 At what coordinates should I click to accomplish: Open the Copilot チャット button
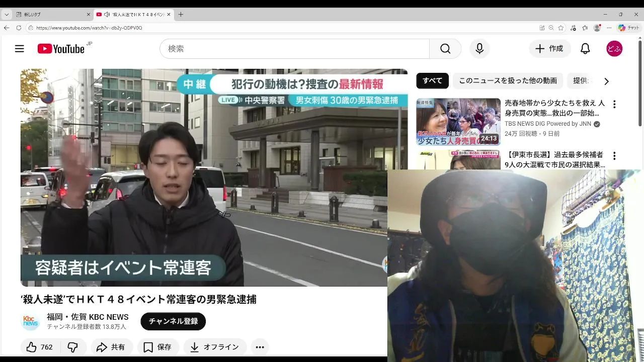pyautogui.click(x=629, y=28)
